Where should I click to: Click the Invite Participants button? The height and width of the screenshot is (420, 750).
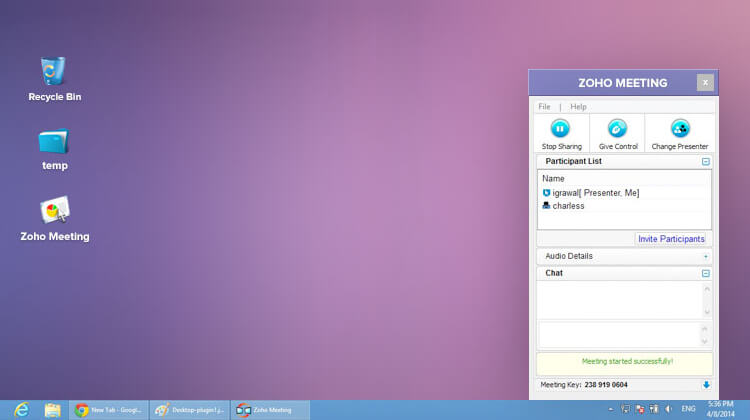point(671,239)
